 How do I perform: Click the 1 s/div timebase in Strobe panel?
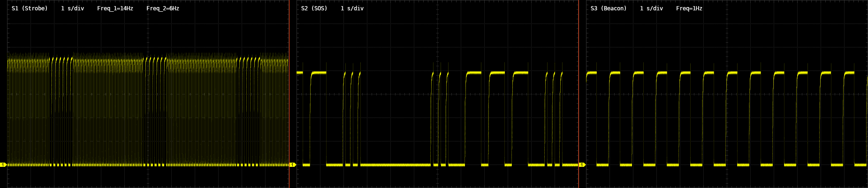tap(72, 8)
